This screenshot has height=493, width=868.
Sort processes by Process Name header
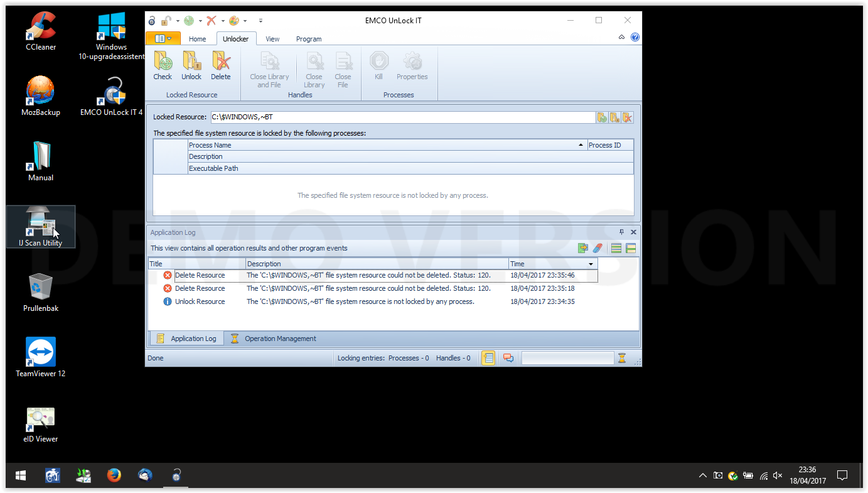pyautogui.click(x=387, y=145)
